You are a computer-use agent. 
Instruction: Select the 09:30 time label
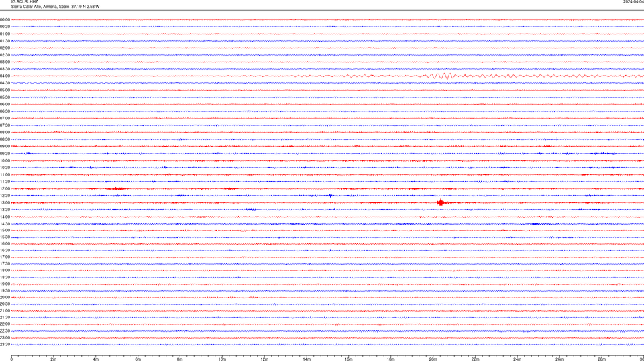[5, 154]
